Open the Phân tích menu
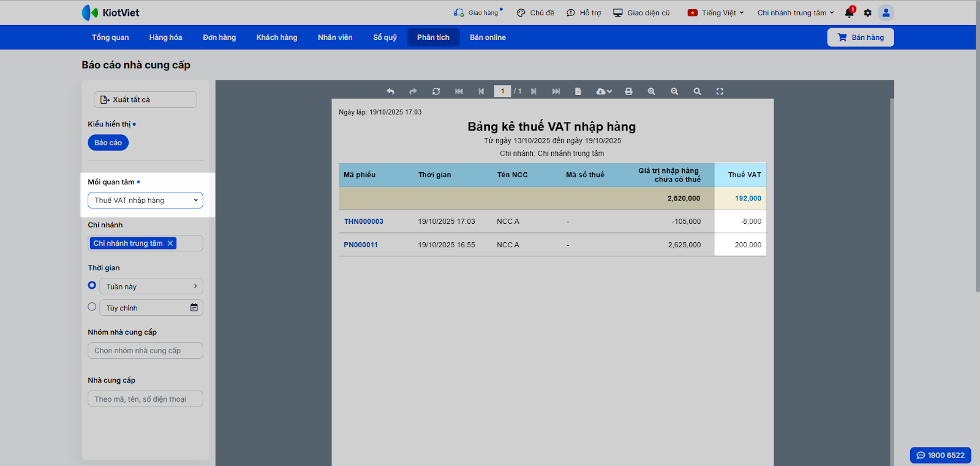Screen dimensions: 980x466 coord(434,37)
